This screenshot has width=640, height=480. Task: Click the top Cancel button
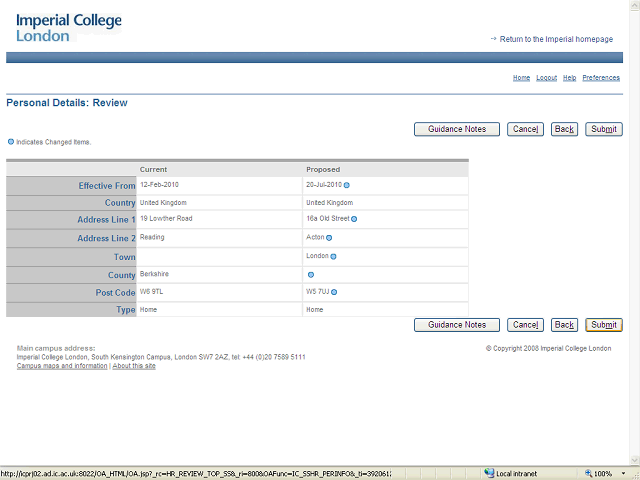tap(525, 129)
